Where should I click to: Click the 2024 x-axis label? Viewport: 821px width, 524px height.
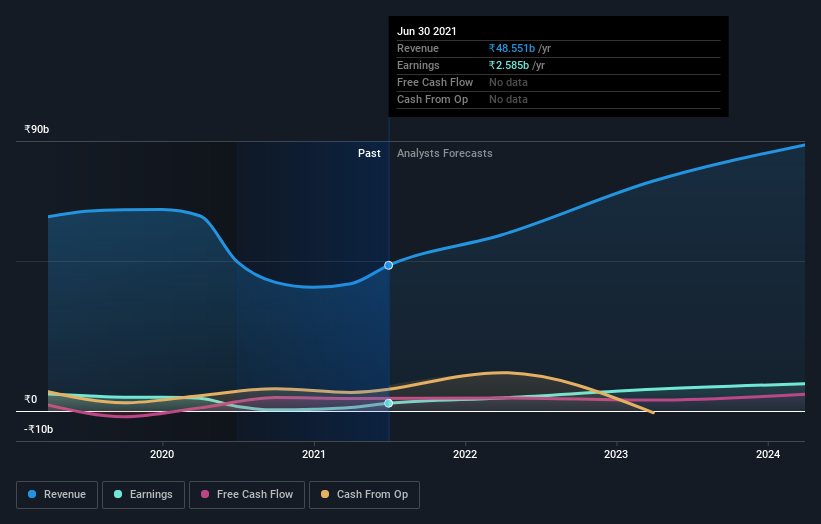click(x=768, y=454)
